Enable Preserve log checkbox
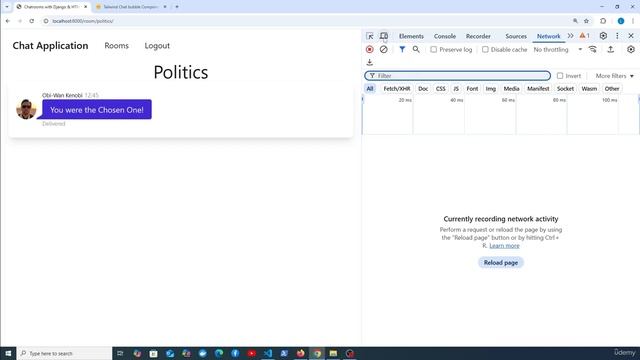The image size is (640, 360). [433, 49]
